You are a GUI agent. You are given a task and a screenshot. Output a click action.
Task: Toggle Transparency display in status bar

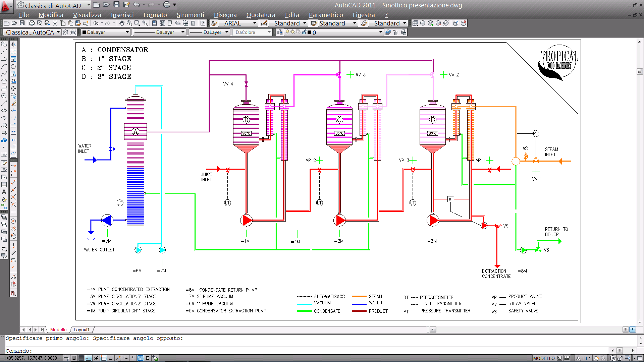(140, 358)
